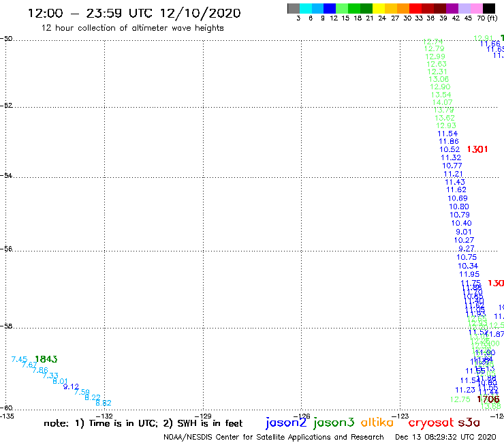Click wave height value '14.07'
Image resolution: width=504 pixels, height=443 pixels.
coord(442,102)
